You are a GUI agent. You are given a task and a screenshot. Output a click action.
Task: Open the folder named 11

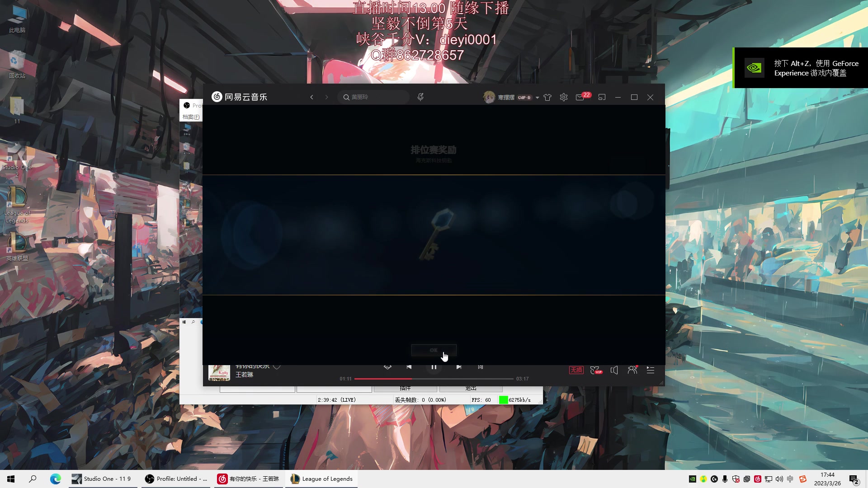[x=17, y=110]
